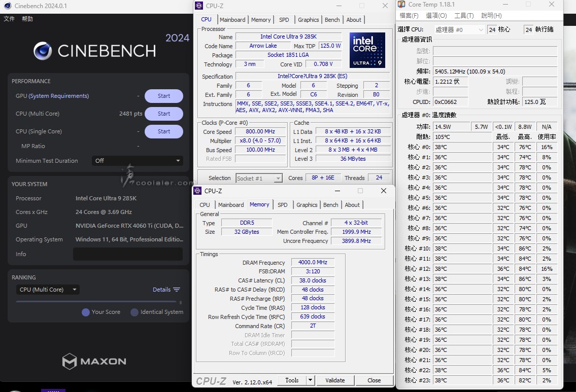Start the CPU (Single Core) benchmark

coord(164,131)
